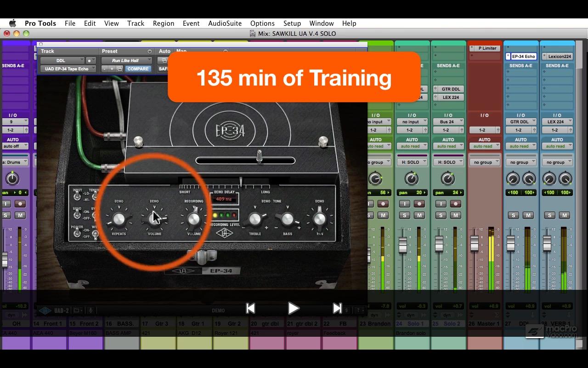
Task: Turn the Echo Repeats knob
Action: click(x=119, y=219)
